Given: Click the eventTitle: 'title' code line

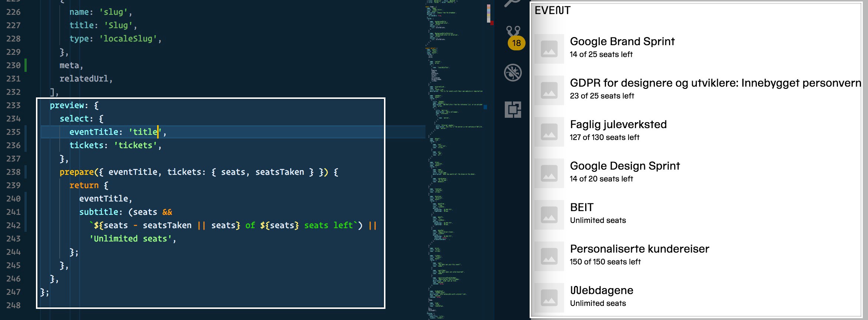Looking at the screenshot, I should (x=118, y=132).
